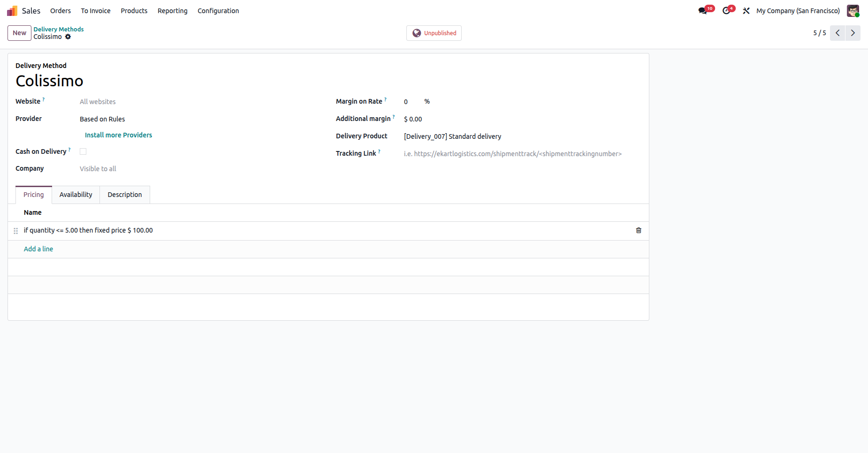Open the Configuration menu
This screenshot has height=453, width=868.
(218, 11)
